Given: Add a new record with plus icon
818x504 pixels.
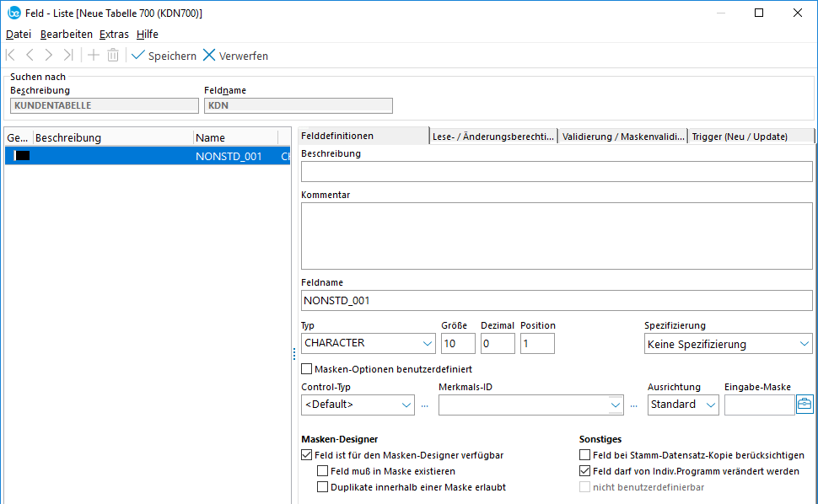Looking at the screenshot, I should tap(93, 56).
